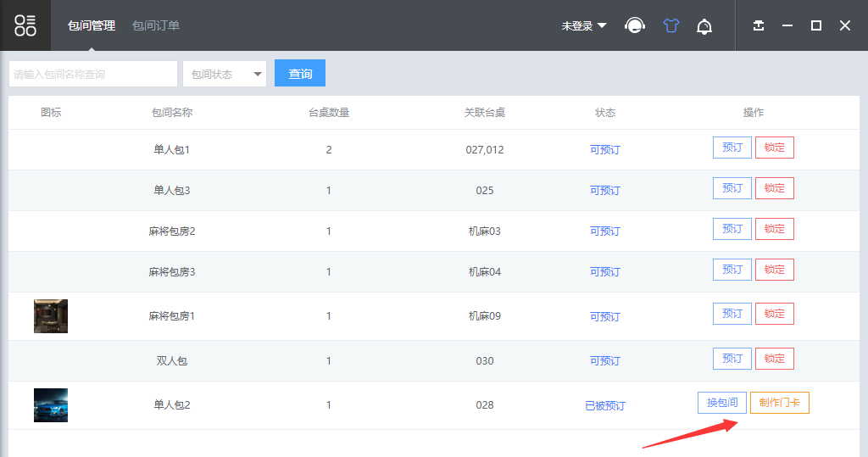Click 锁定 for 单人包3
The height and width of the screenshot is (457, 868).
point(775,188)
